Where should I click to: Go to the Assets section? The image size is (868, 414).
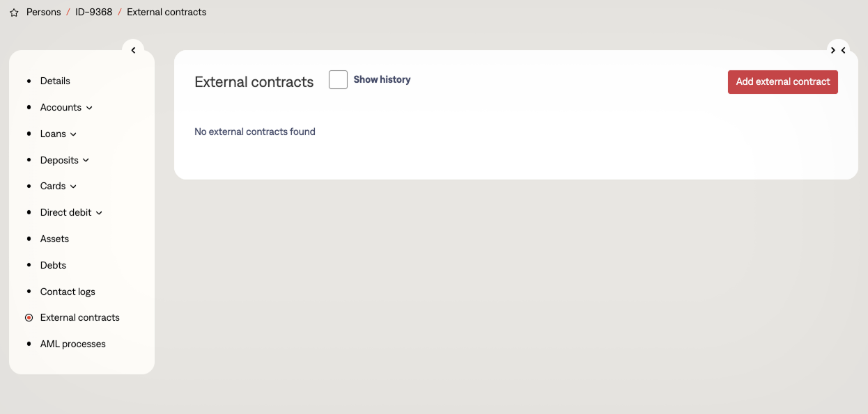54,239
